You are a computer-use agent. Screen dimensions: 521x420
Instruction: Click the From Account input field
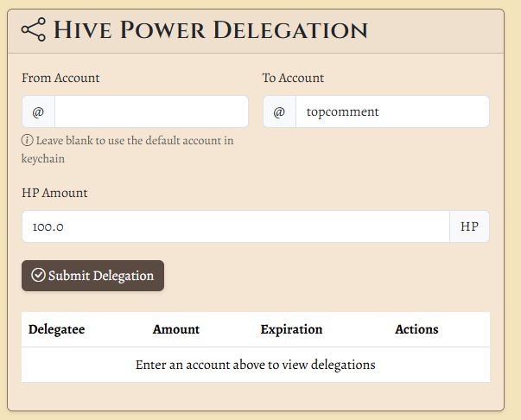[151, 111]
